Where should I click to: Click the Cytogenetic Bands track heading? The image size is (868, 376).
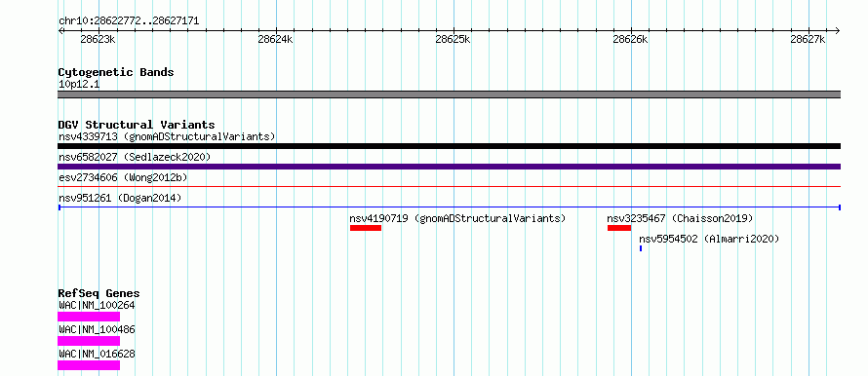coord(116,72)
